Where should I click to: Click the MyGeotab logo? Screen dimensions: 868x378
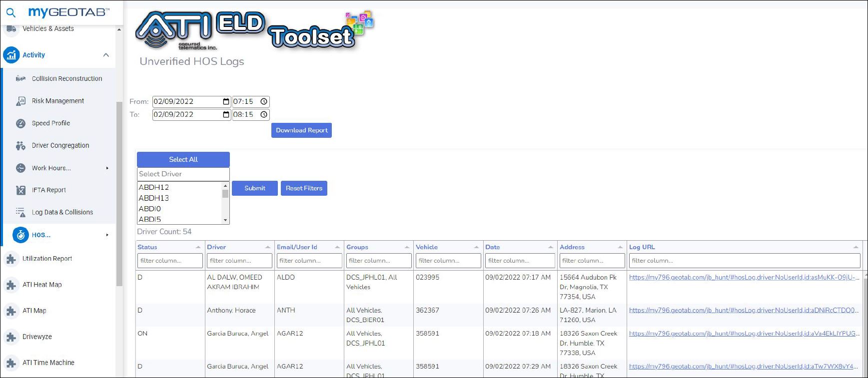(69, 12)
